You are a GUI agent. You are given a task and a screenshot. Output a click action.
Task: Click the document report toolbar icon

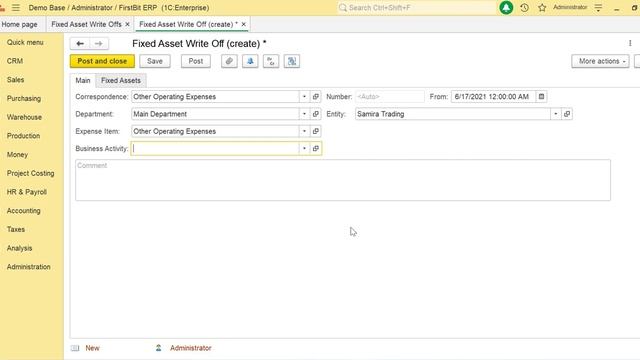[292, 61]
